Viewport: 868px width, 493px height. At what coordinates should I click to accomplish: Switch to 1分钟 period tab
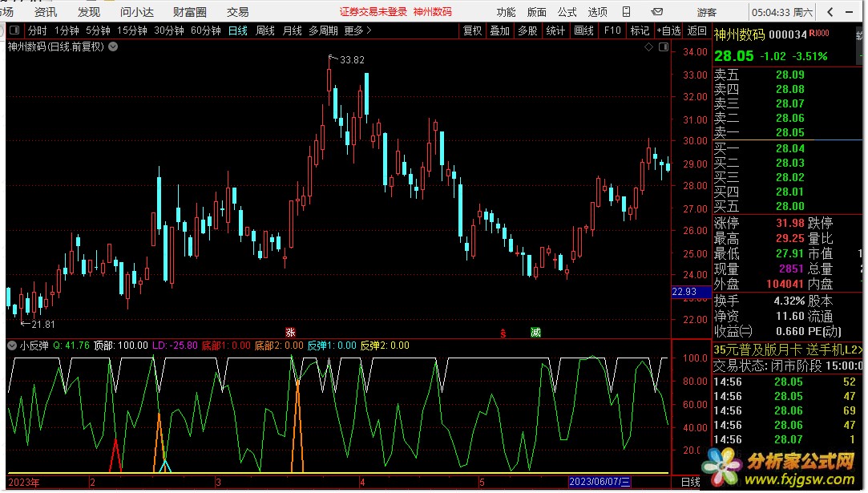[67, 30]
